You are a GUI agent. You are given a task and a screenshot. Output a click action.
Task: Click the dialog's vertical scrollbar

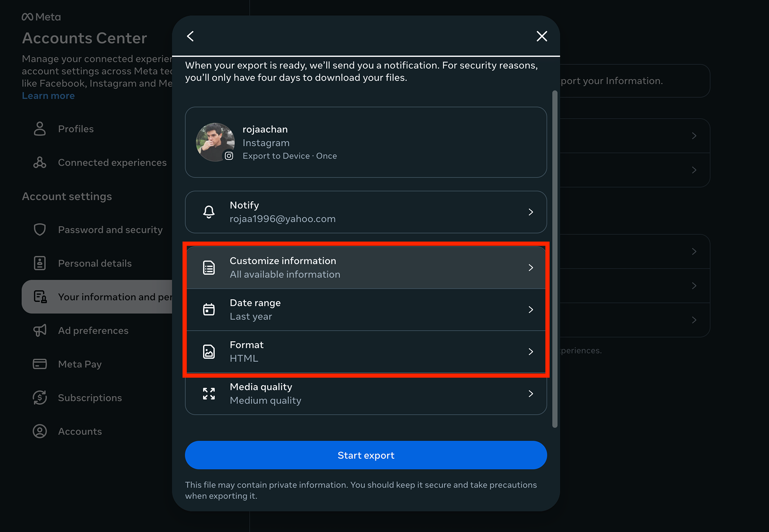click(555, 258)
